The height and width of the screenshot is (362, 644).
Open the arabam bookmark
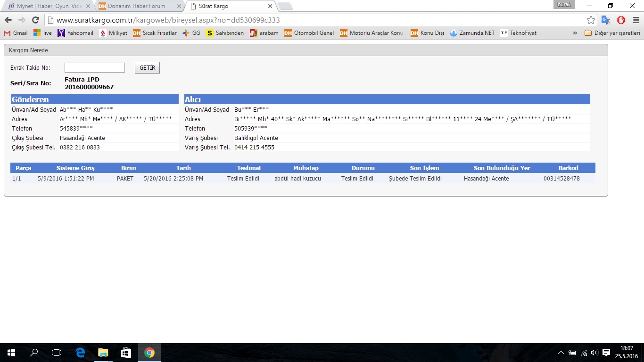(264, 33)
